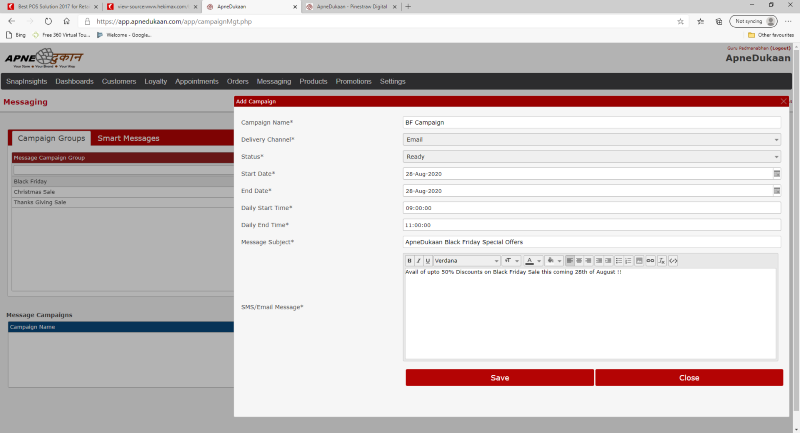Toggle italic formatting in message editor

click(x=418, y=261)
